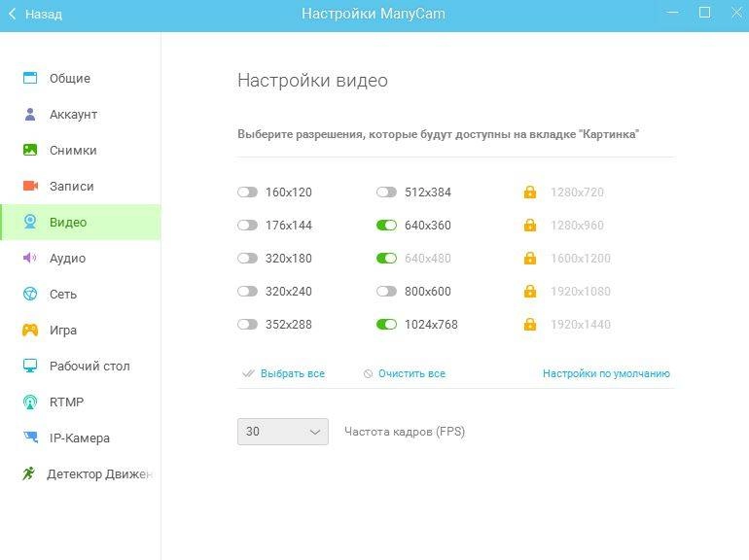Switch to the Снимки settings section
The height and width of the screenshot is (560, 749).
80,150
